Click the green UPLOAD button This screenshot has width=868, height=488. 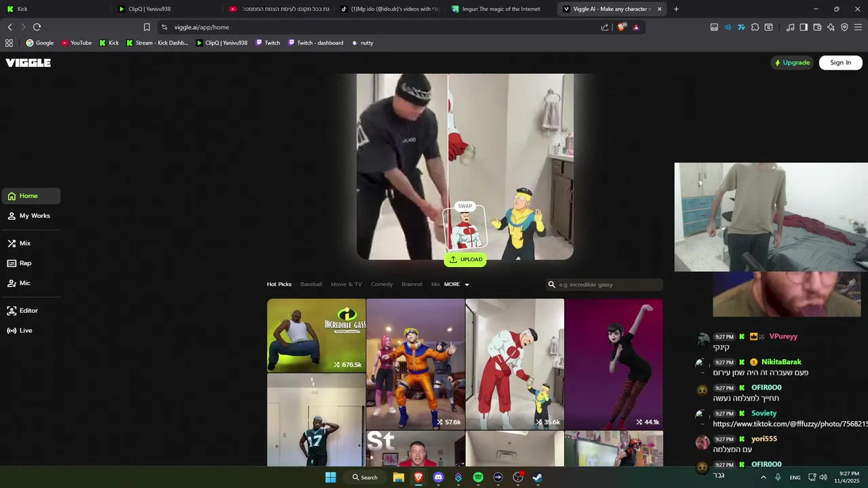click(465, 260)
